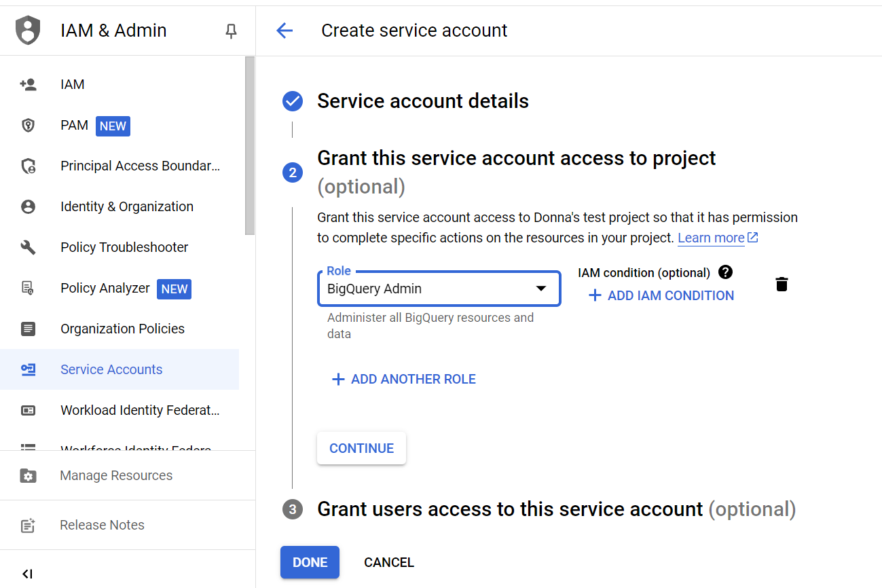Click the PAM shield icon
The height and width of the screenshot is (588, 882).
click(28, 126)
